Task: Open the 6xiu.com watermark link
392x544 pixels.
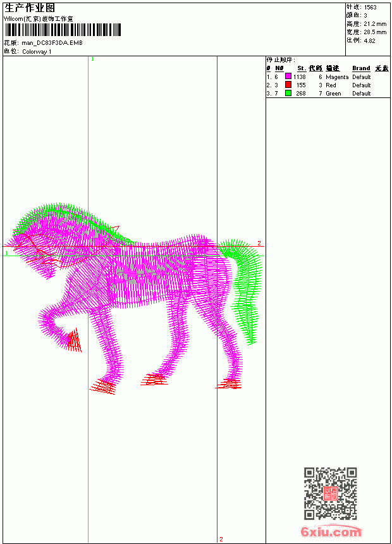Action: 331,531
